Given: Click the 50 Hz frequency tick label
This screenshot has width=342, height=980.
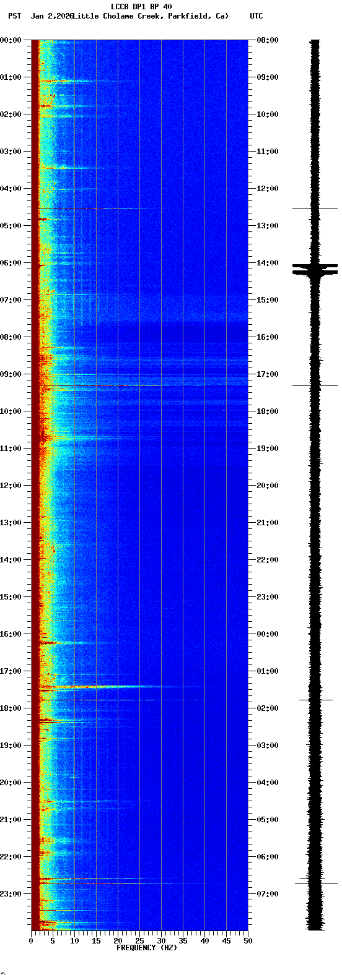Looking at the screenshot, I should [x=248, y=941].
